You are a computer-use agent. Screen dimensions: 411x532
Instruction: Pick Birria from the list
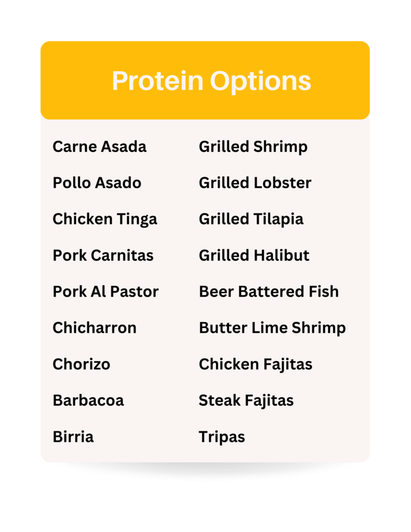click(x=73, y=436)
